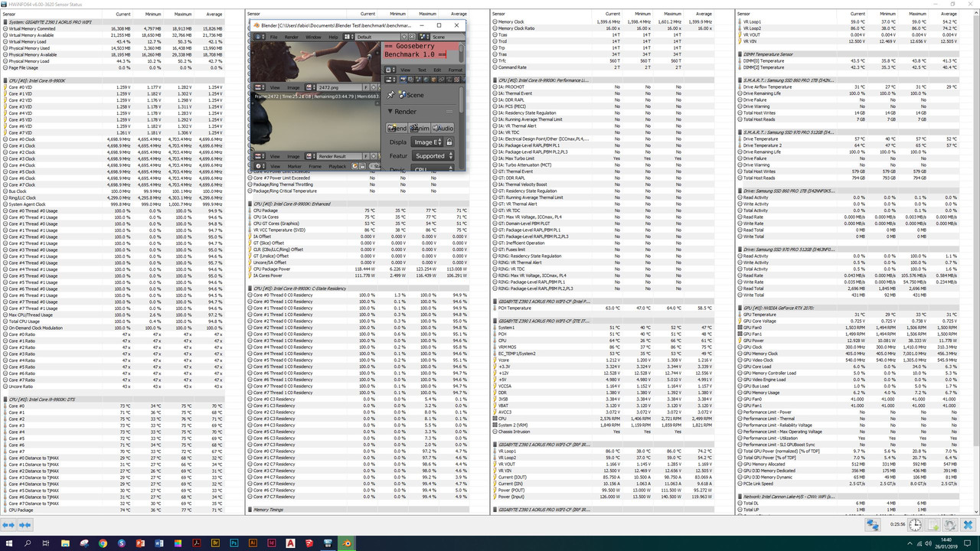This screenshot has height=551, width=980.
Task: Open Task View from Windows taskbar
Action: [x=46, y=543]
